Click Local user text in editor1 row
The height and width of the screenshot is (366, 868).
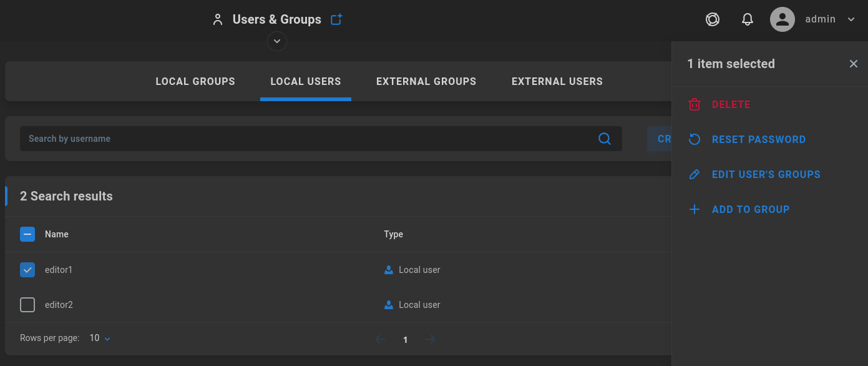(x=419, y=270)
